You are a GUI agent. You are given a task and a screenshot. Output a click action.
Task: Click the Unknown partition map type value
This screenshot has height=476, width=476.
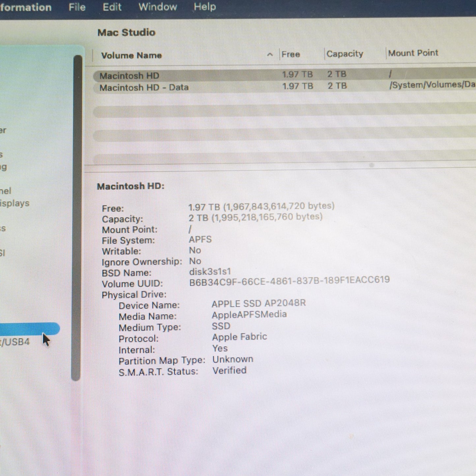pyautogui.click(x=233, y=359)
